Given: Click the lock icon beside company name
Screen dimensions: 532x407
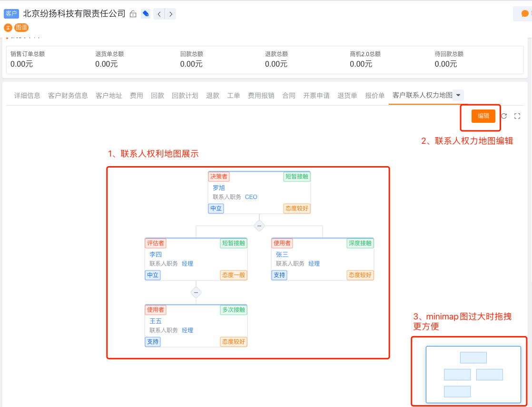Looking at the screenshot, I should coord(133,14).
